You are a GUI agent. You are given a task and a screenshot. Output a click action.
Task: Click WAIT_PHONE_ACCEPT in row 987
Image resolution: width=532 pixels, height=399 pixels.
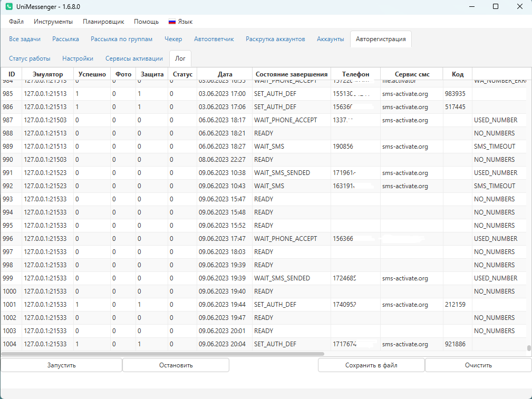285,120
